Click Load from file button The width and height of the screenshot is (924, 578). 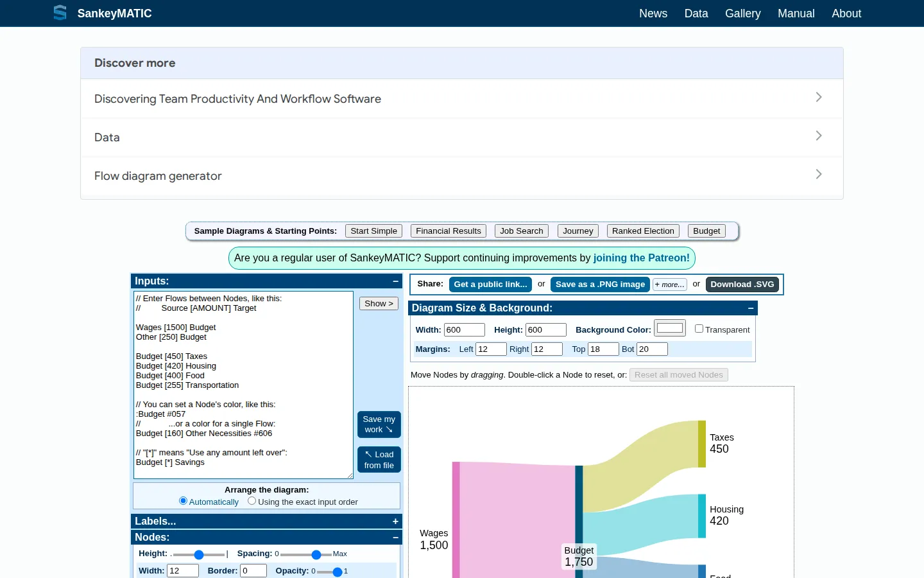coord(379,460)
